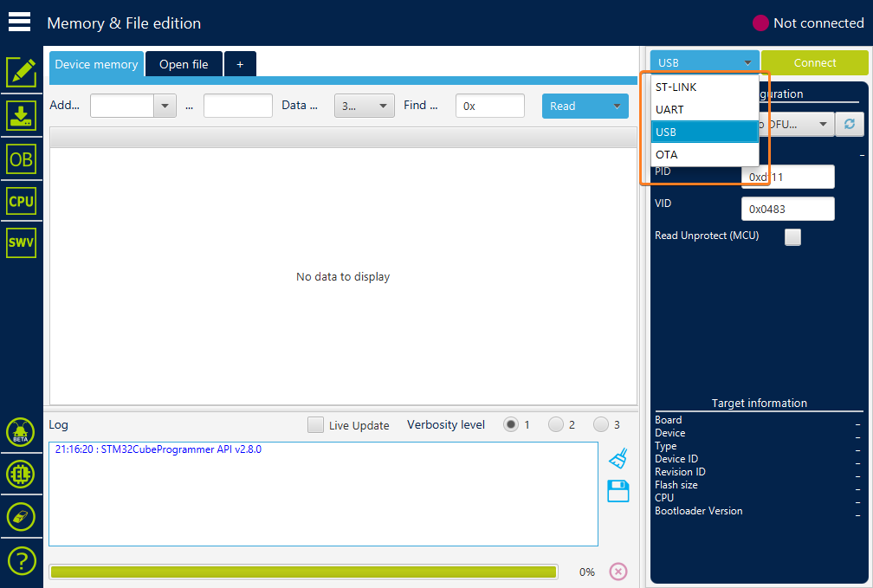Switch to the Device memory tab

96,64
